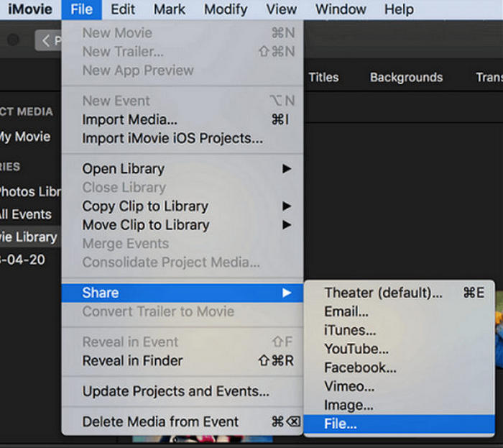Select Photos Library in sidebar
Image resolution: width=503 pixels, height=448 pixels.
(x=30, y=191)
